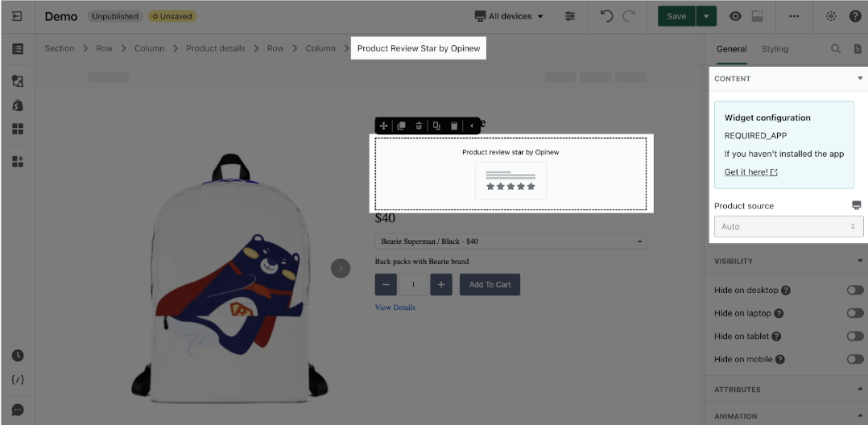Select Section in the breadcrumb
Screen dimensions: 868x425
[x=60, y=48]
